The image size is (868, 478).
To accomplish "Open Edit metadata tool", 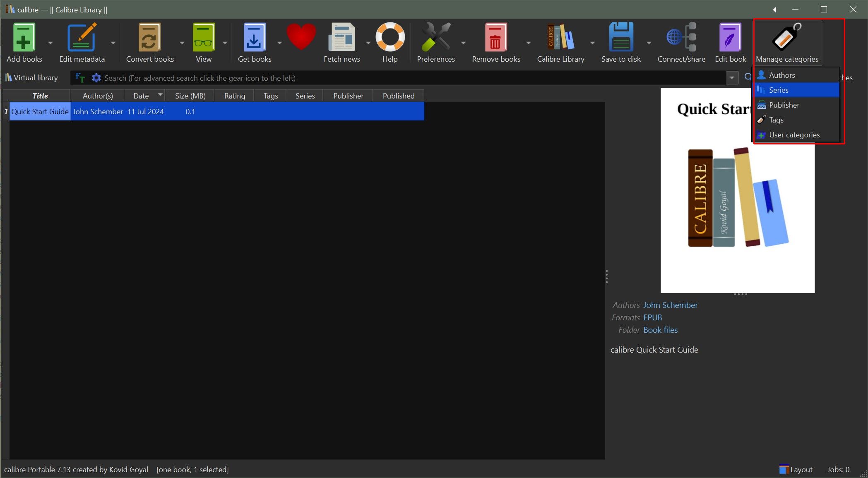I will (82, 38).
